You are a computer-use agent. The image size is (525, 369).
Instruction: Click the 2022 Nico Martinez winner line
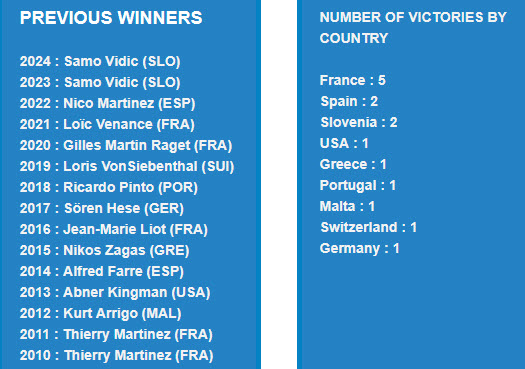click(107, 103)
